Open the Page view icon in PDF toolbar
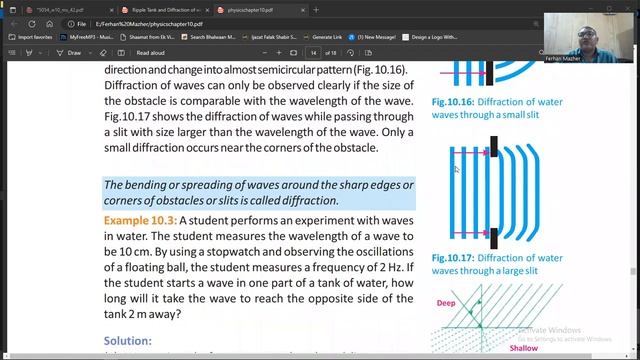Screen dimensions: 640x360 click(x=368, y=53)
